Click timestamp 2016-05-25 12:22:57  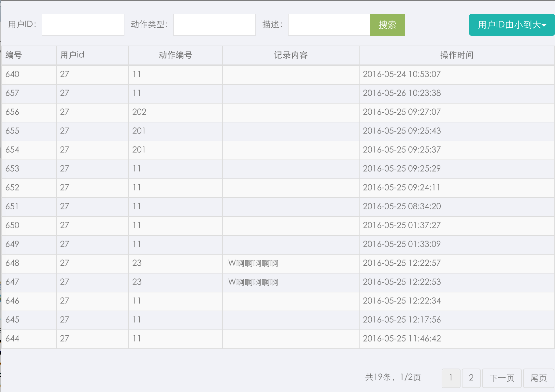402,263
